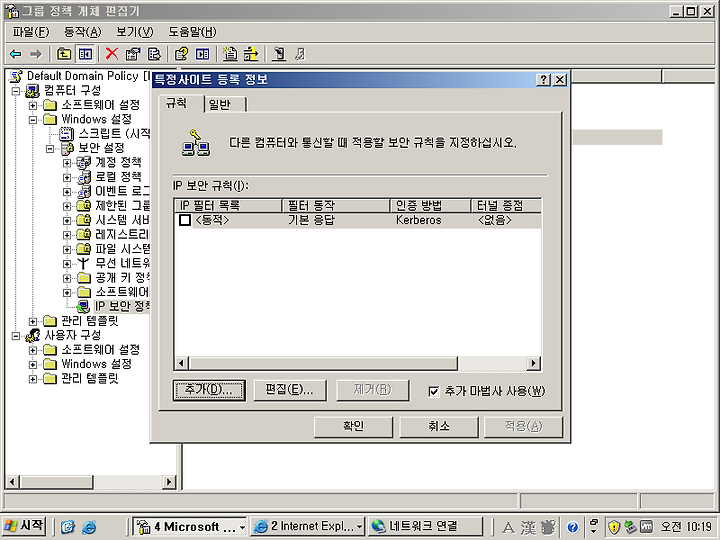Click the 확인 button
Viewport: 720px width, 540px height.
pos(353,427)
